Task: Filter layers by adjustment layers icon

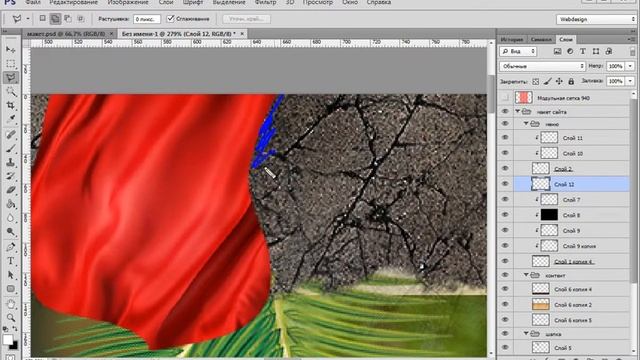Action: pyautogui.click(x=570, y=51)
